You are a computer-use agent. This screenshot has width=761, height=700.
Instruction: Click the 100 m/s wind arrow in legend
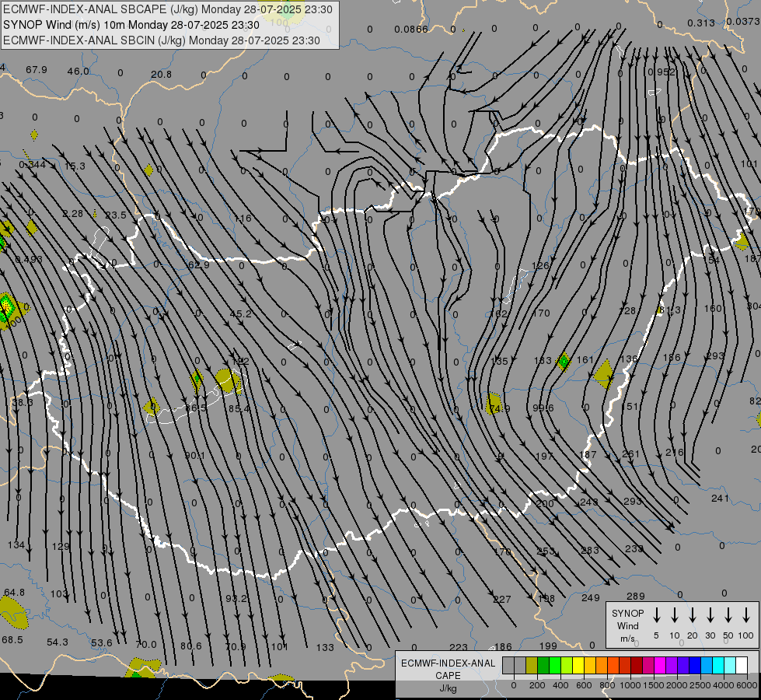coord(746,615)
